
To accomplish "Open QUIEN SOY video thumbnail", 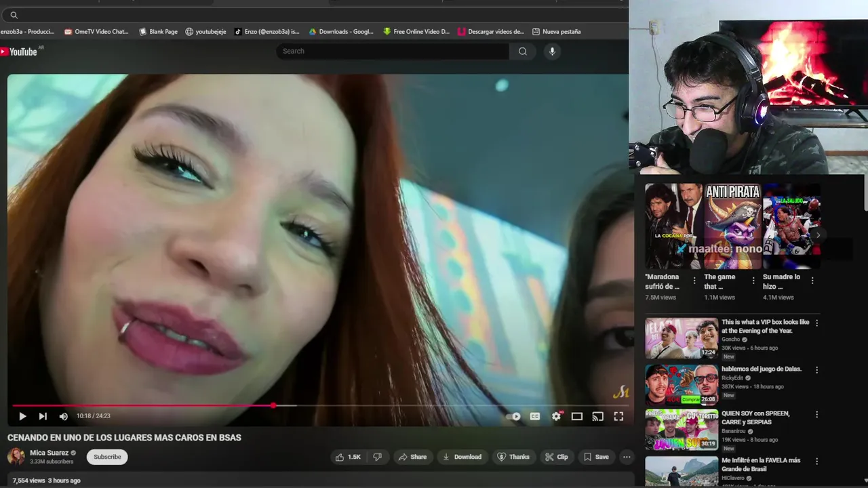I will [682, 430].
